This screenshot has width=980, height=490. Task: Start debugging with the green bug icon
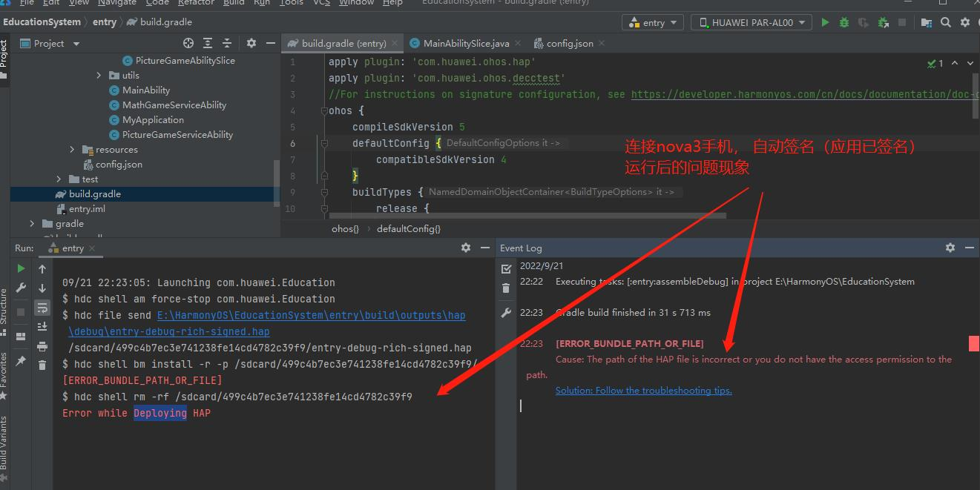click(844, 23)
